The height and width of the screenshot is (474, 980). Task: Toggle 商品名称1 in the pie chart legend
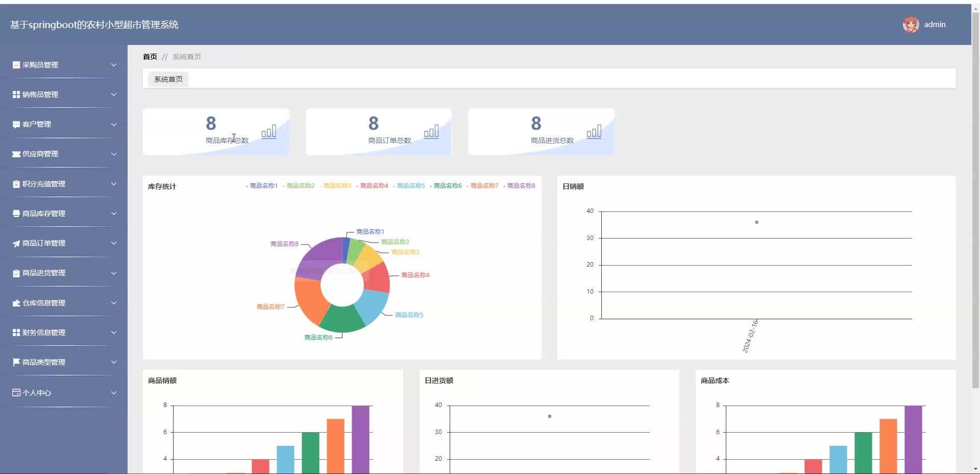click(x=262, y=186)
